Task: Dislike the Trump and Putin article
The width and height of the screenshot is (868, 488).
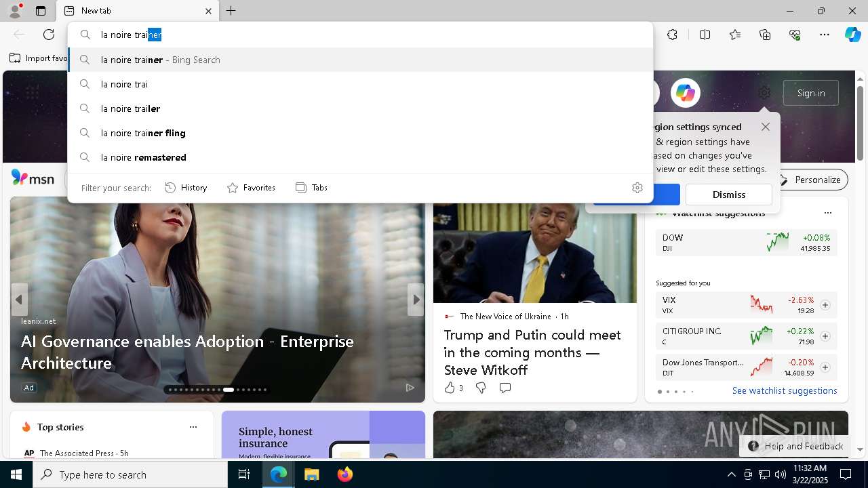Action: click(481, 388)
